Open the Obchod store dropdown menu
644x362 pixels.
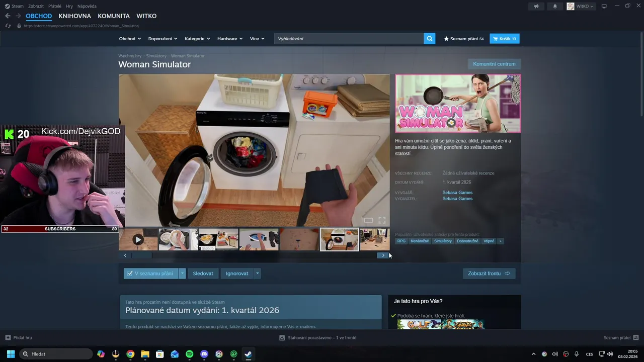click(x=130, y=39)
